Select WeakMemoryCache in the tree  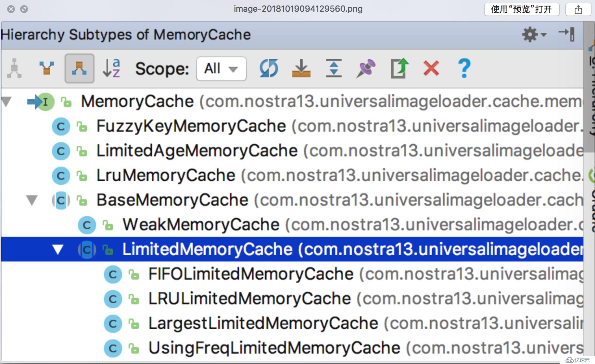pos(292,225)
